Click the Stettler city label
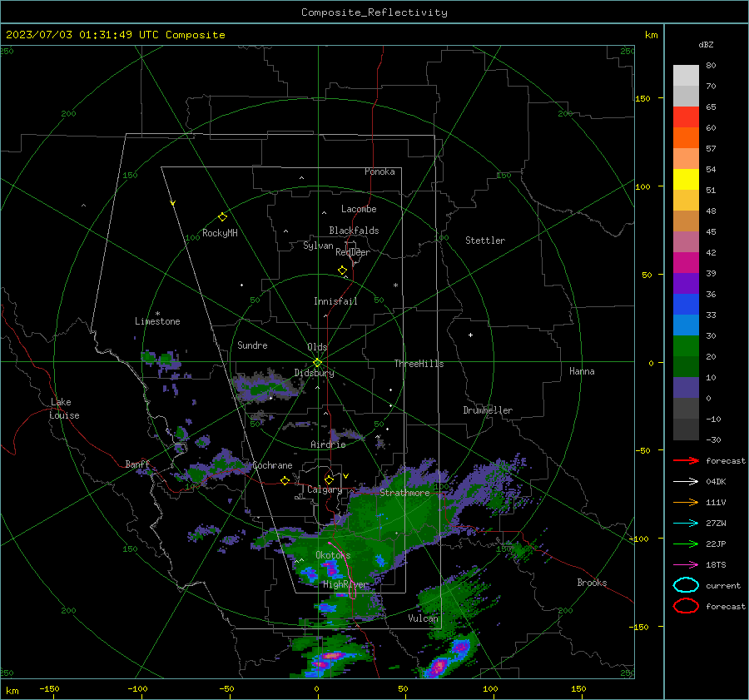The width and height of the screenshot is (749, 700). [x=485, y=241]
